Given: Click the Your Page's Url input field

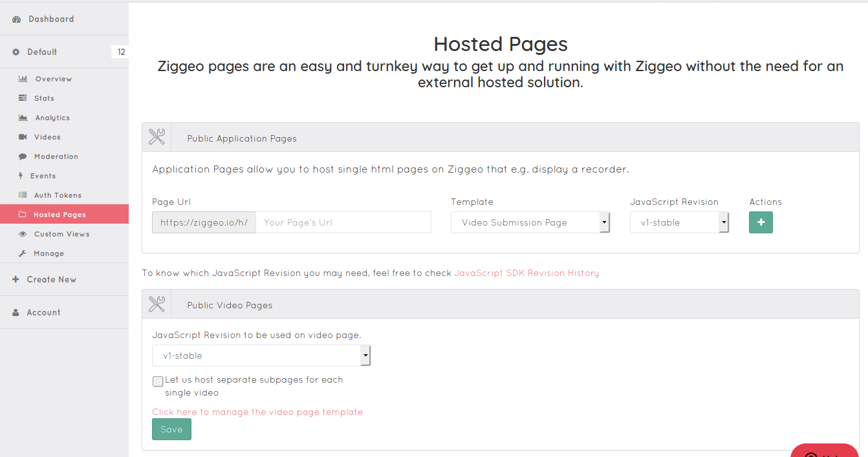Looking at the screenshot, I should [343, 222].
